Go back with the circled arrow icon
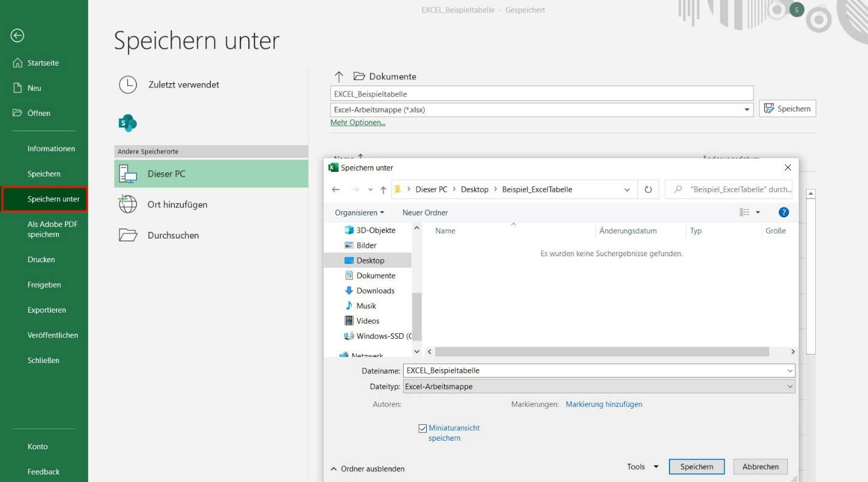The width and height of the screenshot is (868, 482). [x=18, y=36]
